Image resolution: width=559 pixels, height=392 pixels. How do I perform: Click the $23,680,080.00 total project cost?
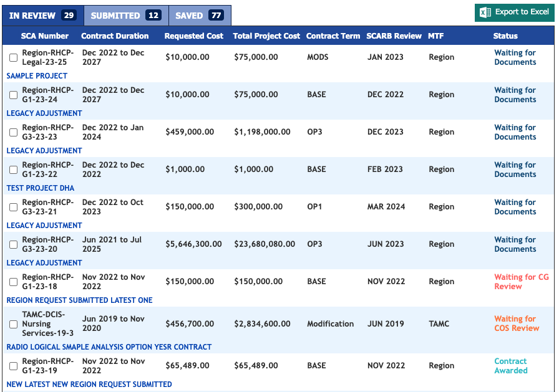pyautogui.click(x=265, y=244)
